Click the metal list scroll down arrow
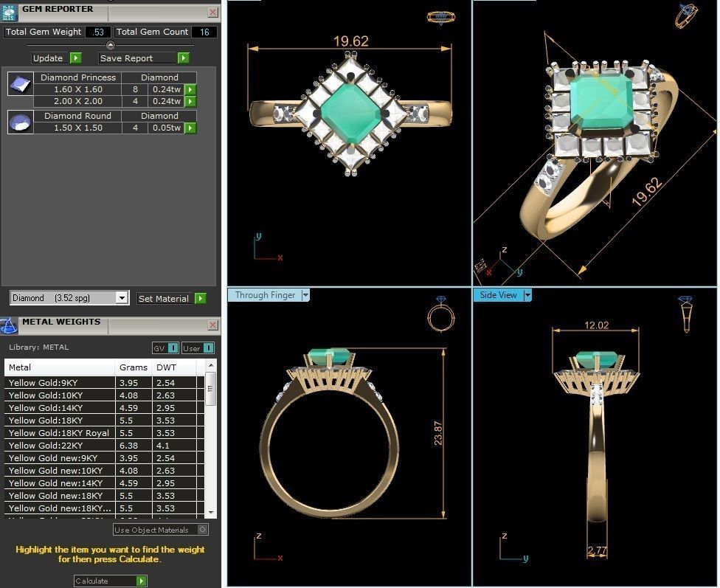The height and width of the screenshot is (588, 720). (x=211, y=512)
